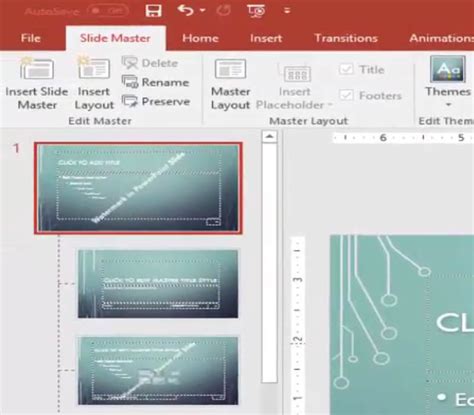Viewport: 474px width, 415px height.
Task: Click the Preserve button
Action: (156, 101)
